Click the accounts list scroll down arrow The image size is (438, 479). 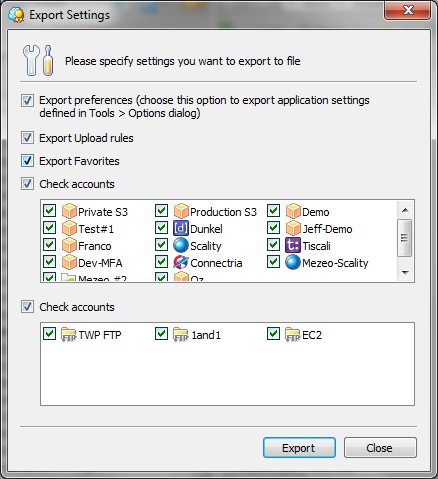tap(405, 273)
